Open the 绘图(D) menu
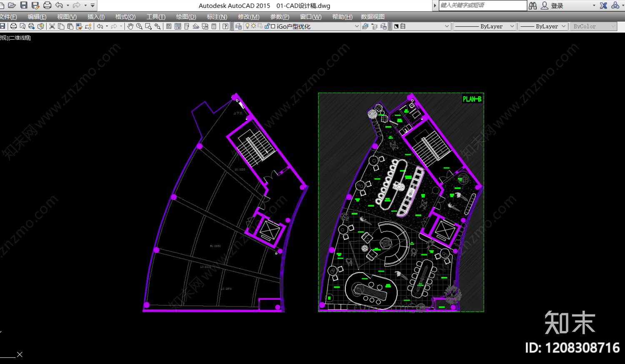 click(x=186, y=17)
